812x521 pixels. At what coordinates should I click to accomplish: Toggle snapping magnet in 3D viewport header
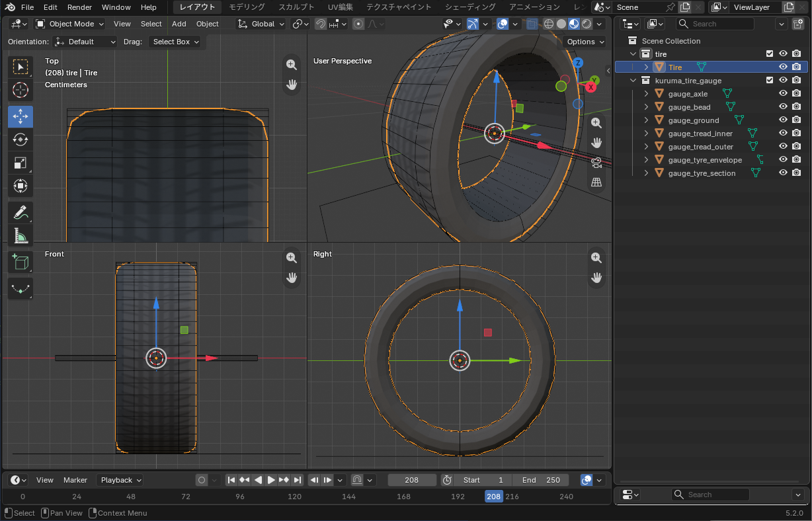click(x=320, y=24)
